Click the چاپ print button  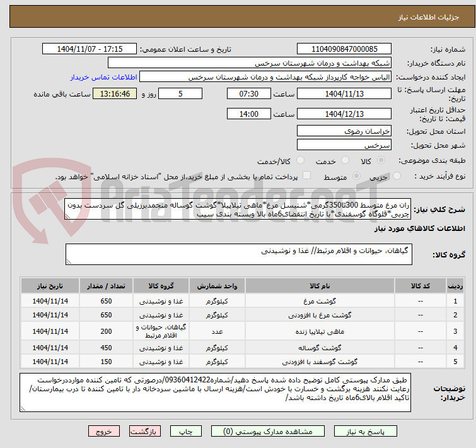click(186, 432)
